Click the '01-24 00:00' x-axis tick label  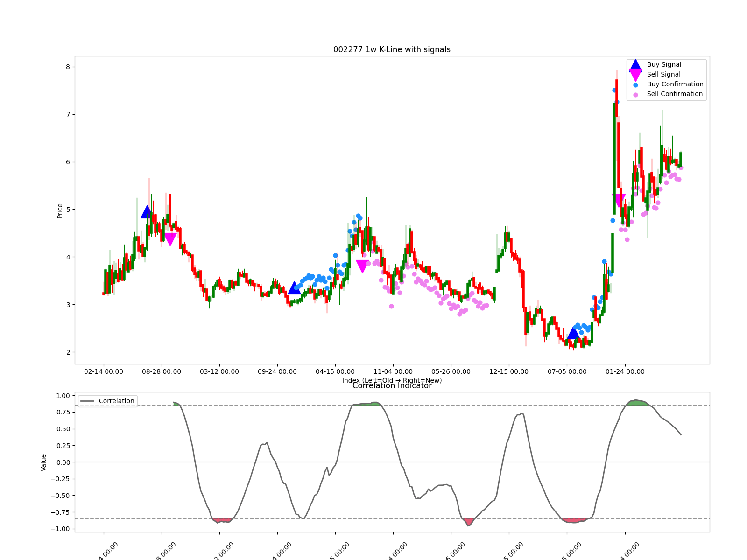pyautogui.click(x=625, y=371)
